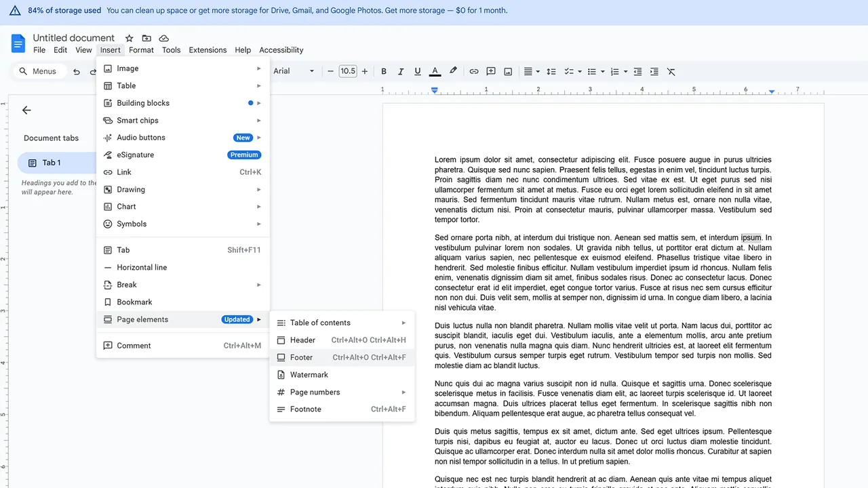868x488 pixels.
Task: Toggle the bulleted list
Action: (593, 71)
